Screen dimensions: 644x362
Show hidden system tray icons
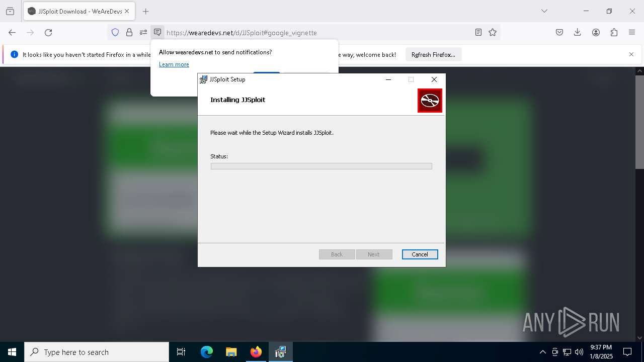click(542, 352)
